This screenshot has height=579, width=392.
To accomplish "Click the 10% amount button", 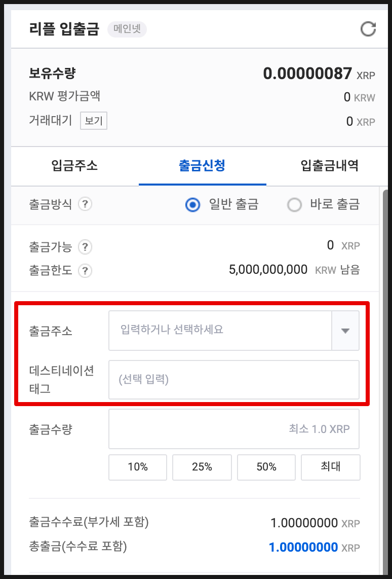I will coord(137,467).
